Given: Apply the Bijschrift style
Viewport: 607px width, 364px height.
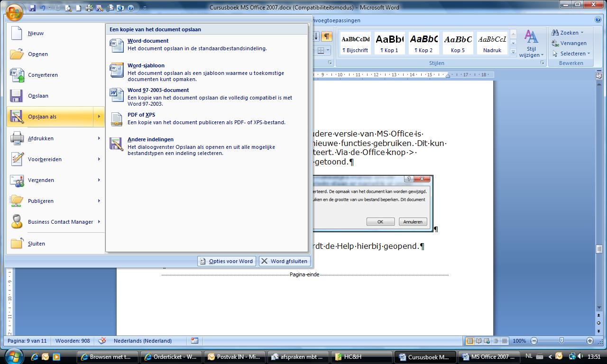Looking at the screenshot, I should (355, 43).
